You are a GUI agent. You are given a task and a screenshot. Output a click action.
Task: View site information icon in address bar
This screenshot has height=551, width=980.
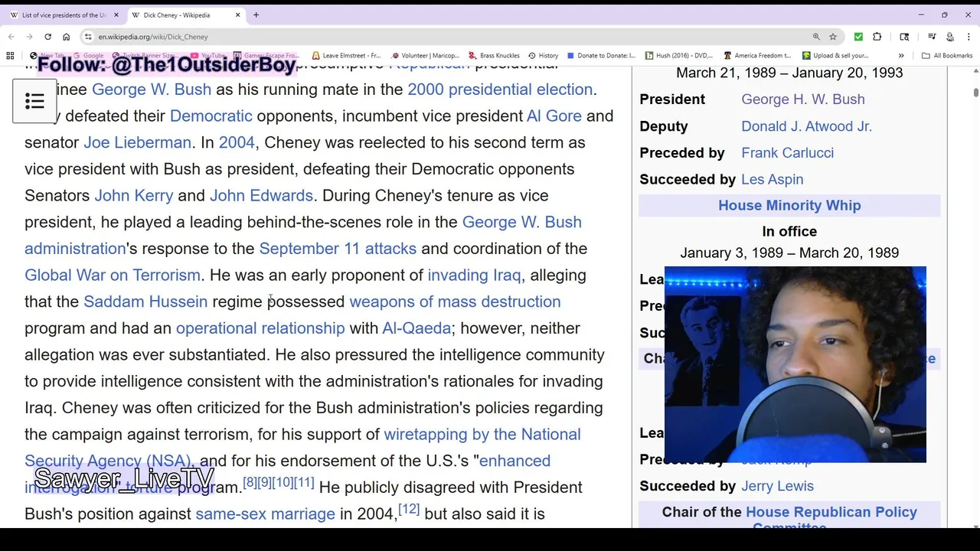tap(89, 37)
